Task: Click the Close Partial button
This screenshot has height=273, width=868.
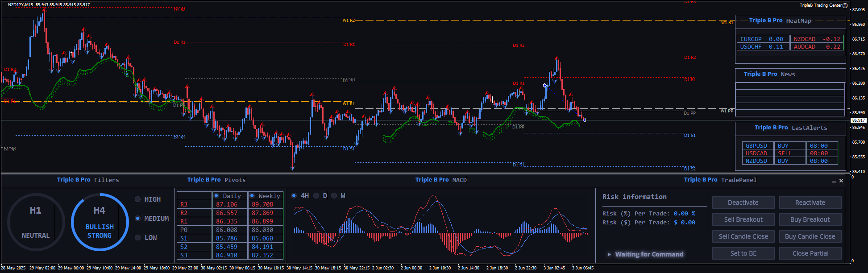Action: pyautogui.click(x=810, y=253)
